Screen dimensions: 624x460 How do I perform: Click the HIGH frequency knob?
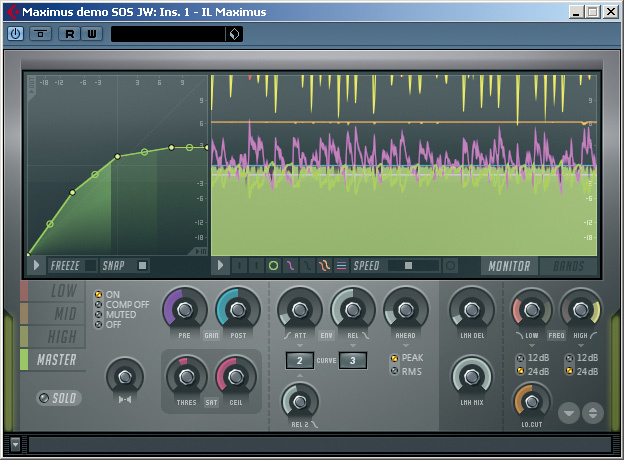point(581,309)
